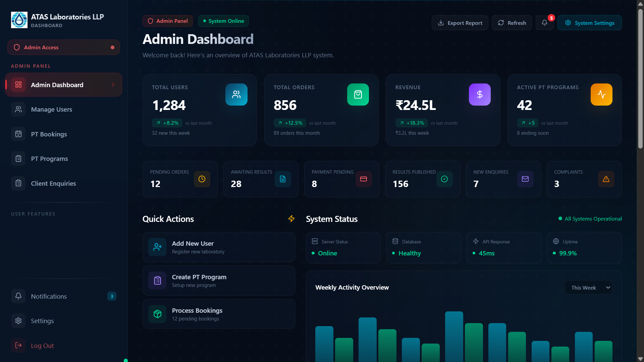The image size is (644, 362).
Task: Click the Database Healthy status
Action: point(410,253)
